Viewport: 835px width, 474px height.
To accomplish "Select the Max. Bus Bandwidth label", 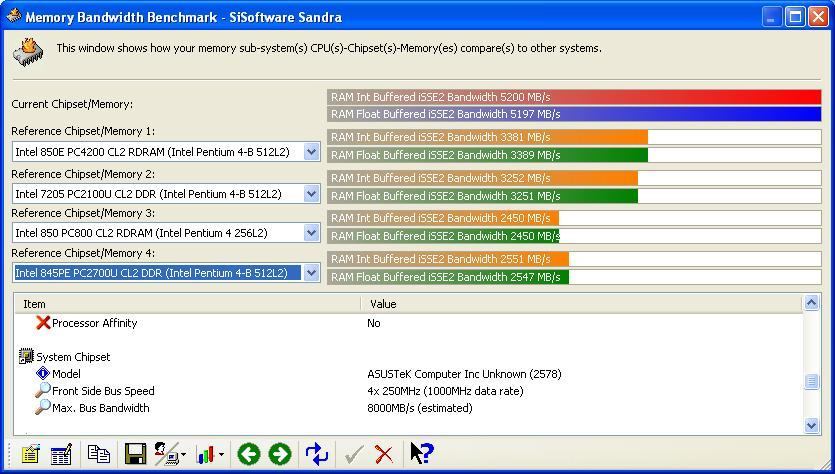I will (x=101, y=408).
